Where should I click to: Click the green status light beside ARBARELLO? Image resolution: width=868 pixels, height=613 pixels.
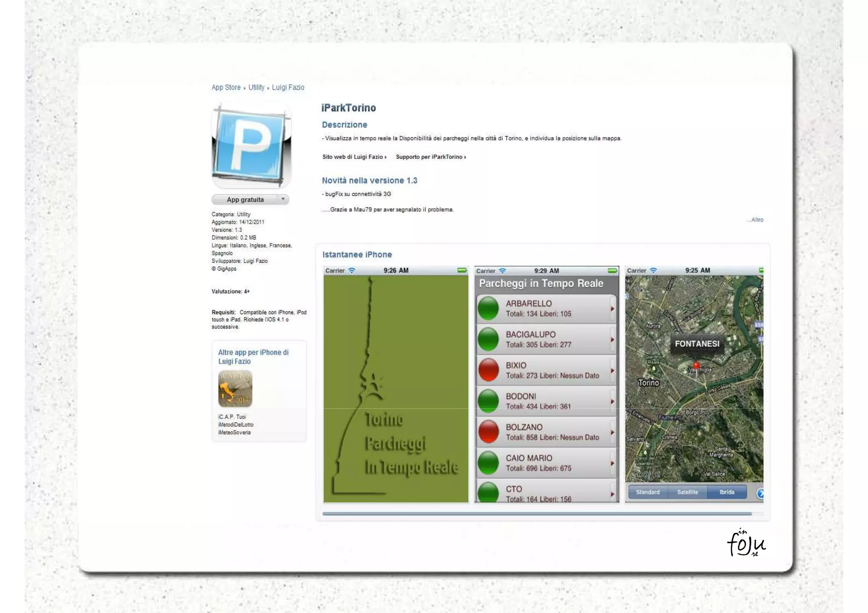click(x=488, y=308)
